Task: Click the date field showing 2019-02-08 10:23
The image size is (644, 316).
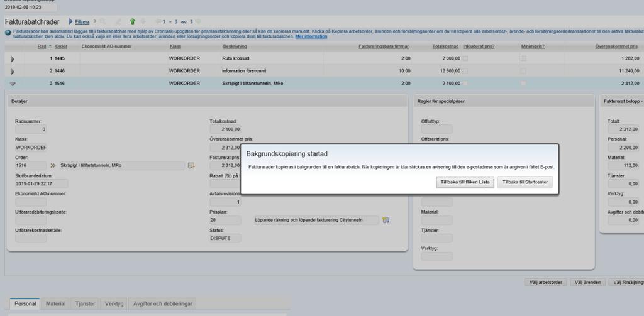Action: tap(30, 7)
